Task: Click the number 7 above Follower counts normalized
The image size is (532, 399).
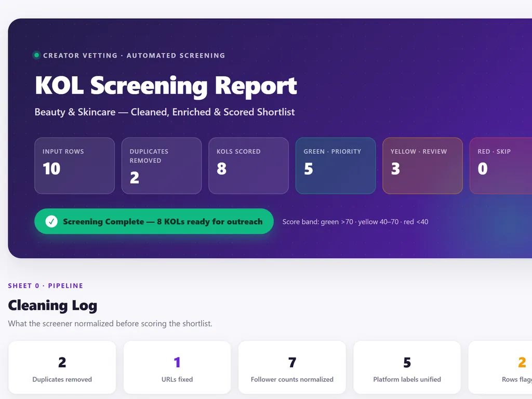Action: 292,362
